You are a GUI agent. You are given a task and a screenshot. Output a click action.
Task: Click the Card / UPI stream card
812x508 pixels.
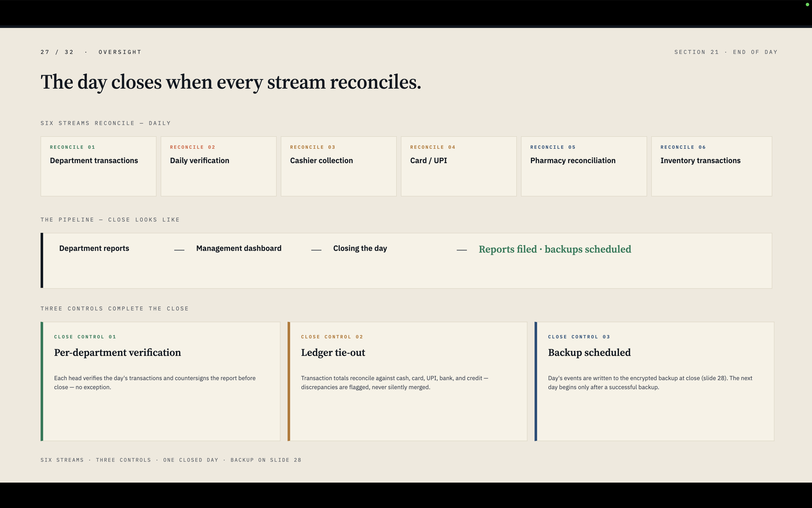tap(459, 166)
